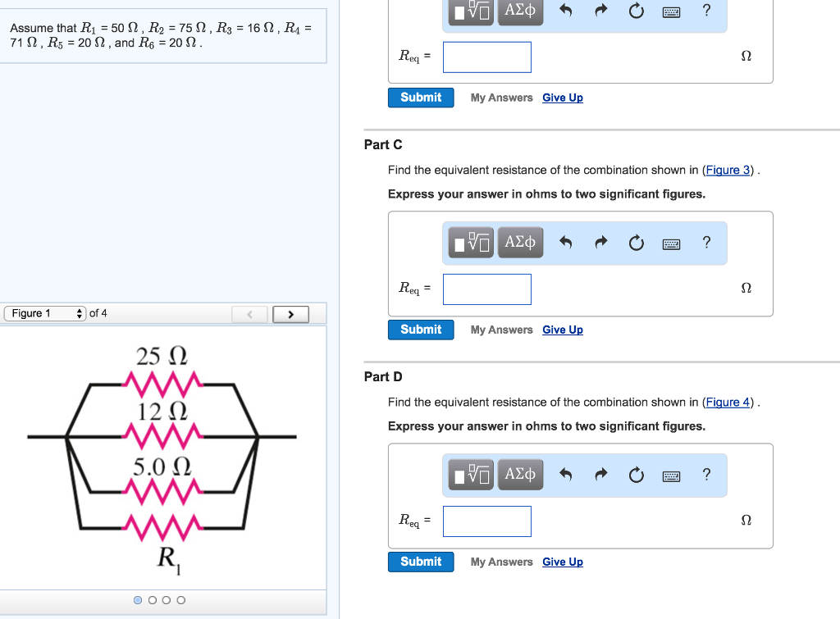Select the second page indicator dot
This screenshot has width=840, height=619.
coord(152,600)
